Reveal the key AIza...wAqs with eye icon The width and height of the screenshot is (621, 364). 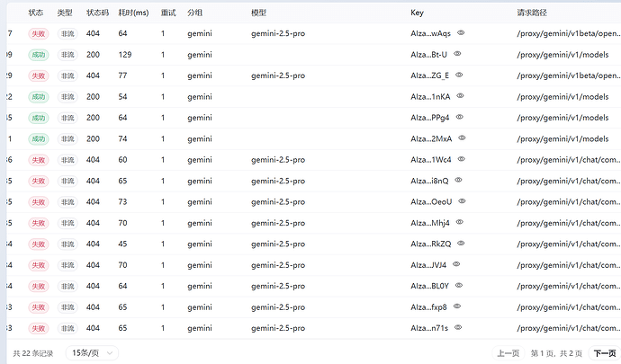point(461,33)
